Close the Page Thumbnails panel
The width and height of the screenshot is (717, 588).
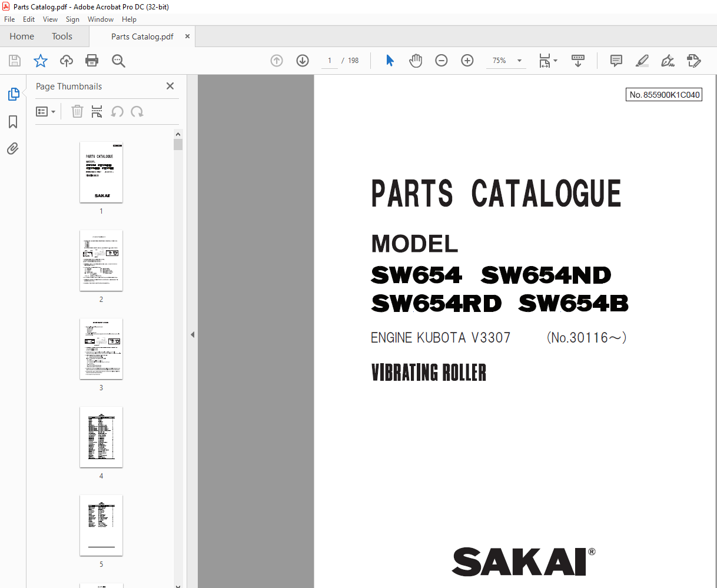coord(170,86)
